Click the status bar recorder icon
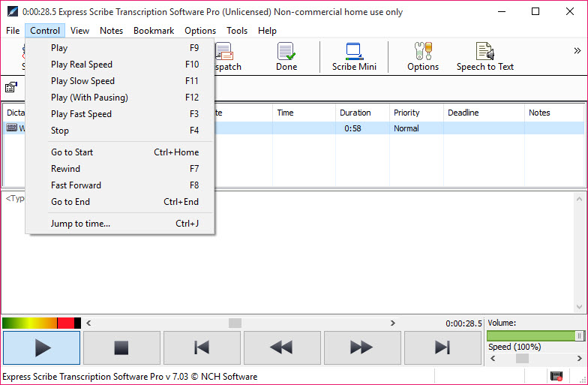This screenshot has width=588, height=385. pyautogui.click(x=556, y=376)
